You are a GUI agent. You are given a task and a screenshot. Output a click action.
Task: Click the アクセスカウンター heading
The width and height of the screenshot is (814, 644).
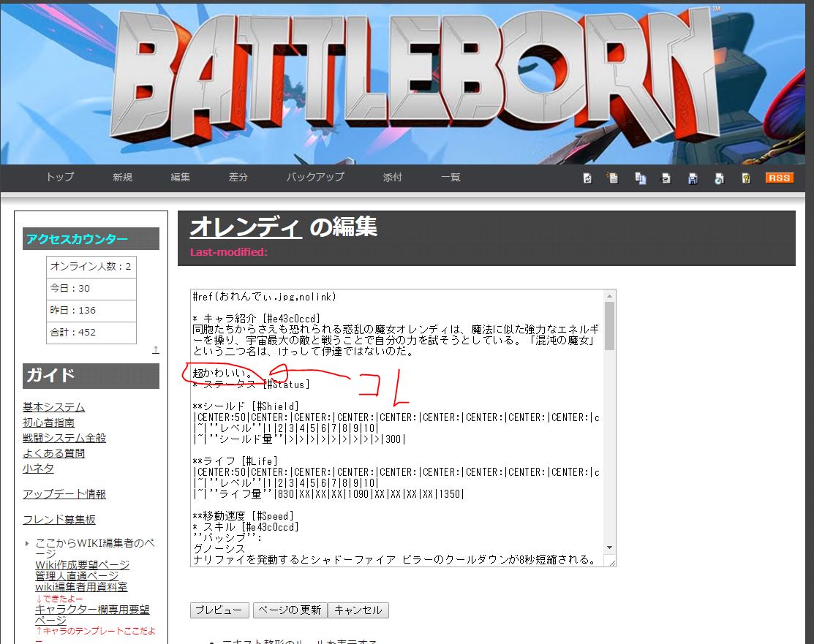click(91, 239)
